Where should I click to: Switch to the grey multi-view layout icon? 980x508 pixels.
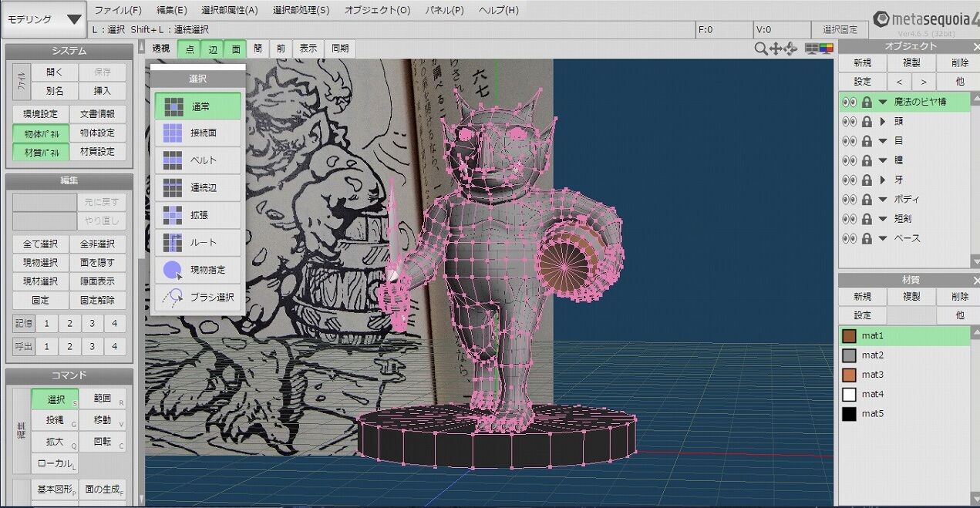click(x=812, y=49)
